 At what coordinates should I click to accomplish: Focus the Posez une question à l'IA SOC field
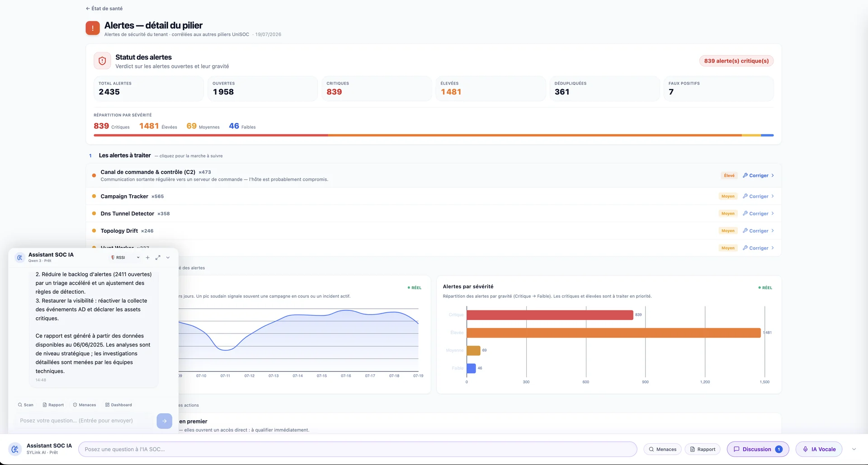(358, 449)
